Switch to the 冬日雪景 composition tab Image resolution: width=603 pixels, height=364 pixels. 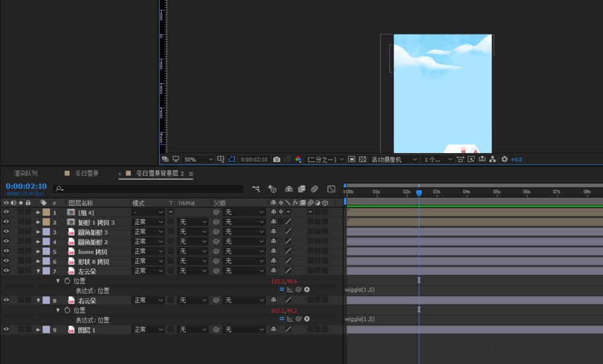pyautogui.click(x=86, y=174)
